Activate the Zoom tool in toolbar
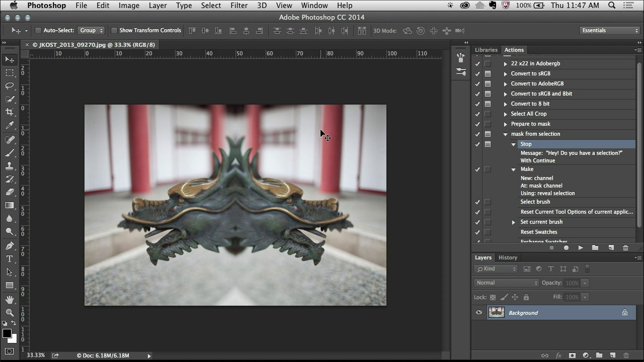The width and height of the screenshot is (644, 362). point(10,312)
